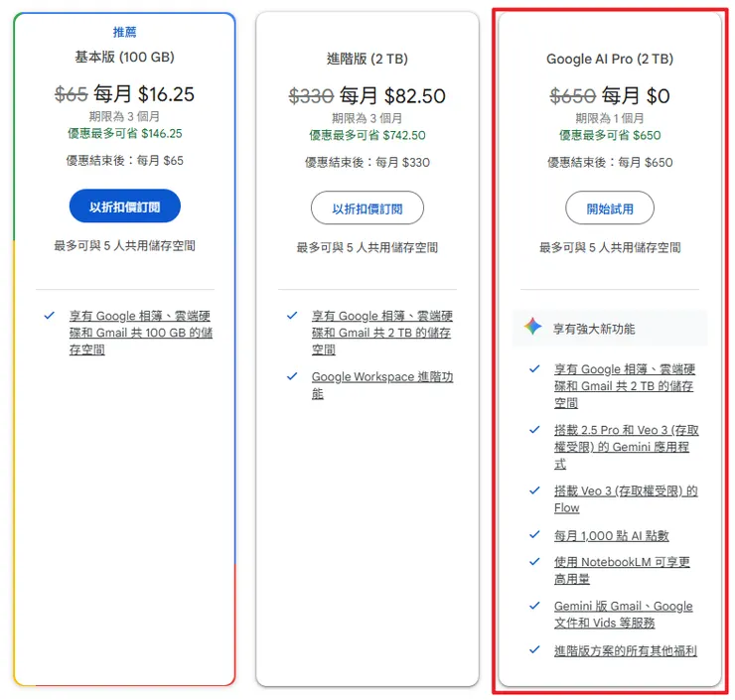
Task: Open the 進階版方案的所有其他福利 link
Action: (x=626, y=650)
